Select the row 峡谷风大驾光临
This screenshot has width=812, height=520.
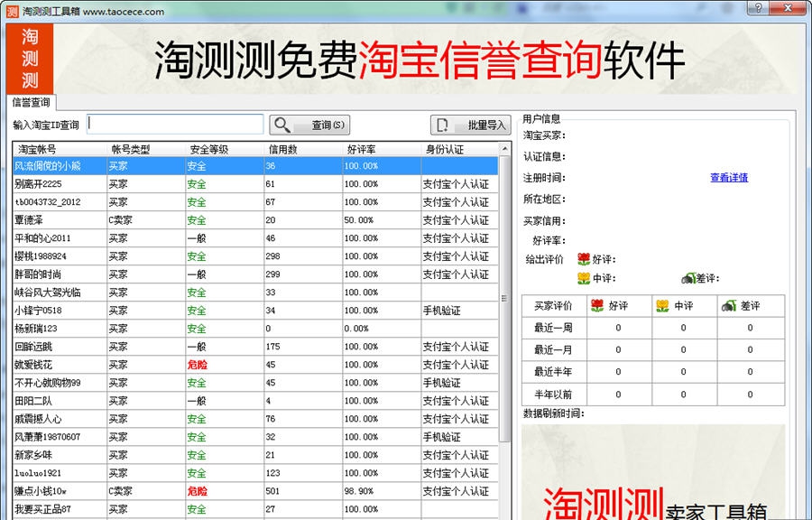[x=255, y=292]
